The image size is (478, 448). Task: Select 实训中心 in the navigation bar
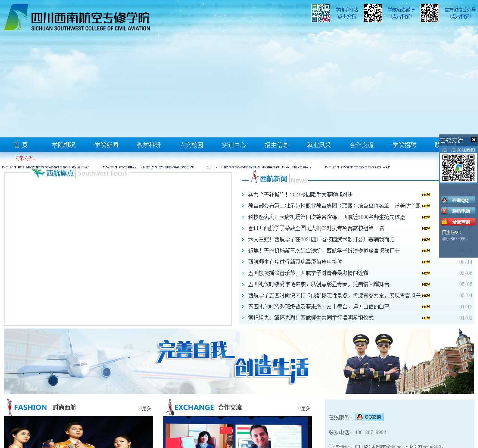[234, 145]
